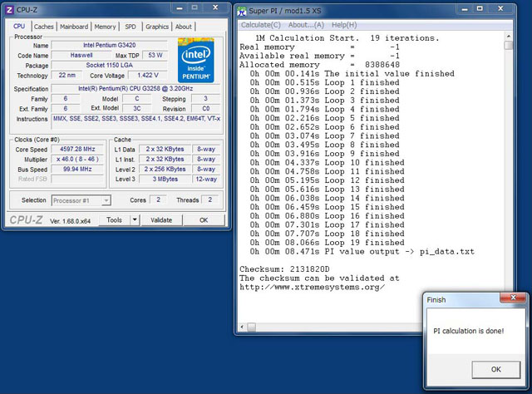The width and height of the screenshot is (532, 394).
Task: Click the Intel Inside Pentium logo
Action: tap(196, 61)
